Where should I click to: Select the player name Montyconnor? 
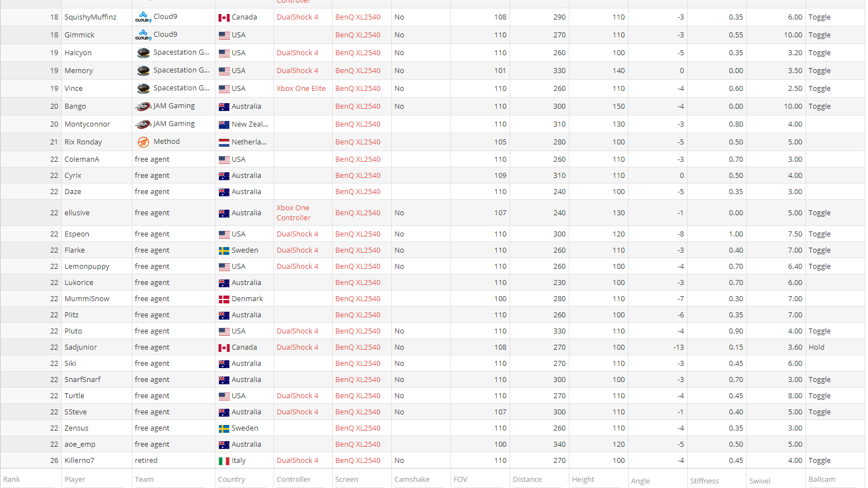pos(87,124)
